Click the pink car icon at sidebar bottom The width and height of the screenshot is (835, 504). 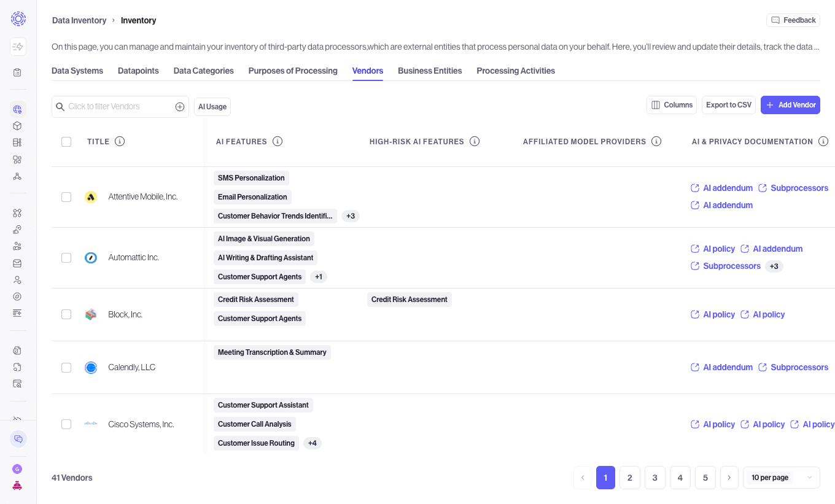(x=17, y=485)
